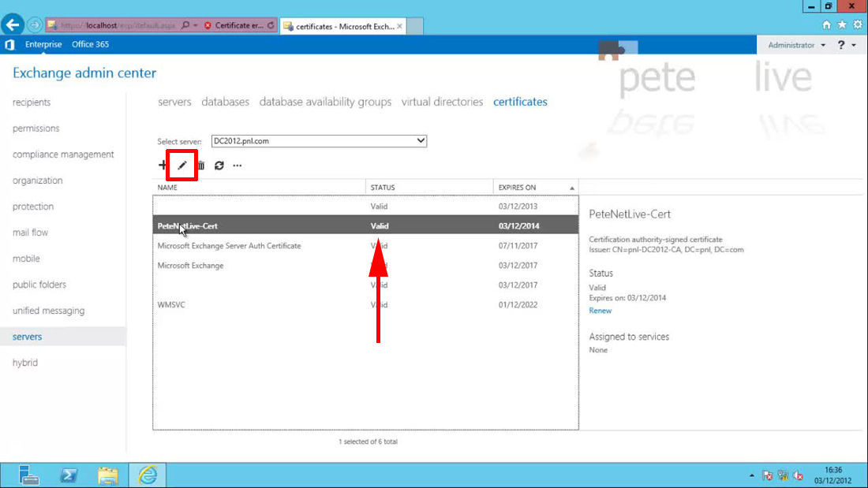Click the browser favorites star icon
Image resolution: width=868 pixels, height=488 pixels.
point(842,25)
